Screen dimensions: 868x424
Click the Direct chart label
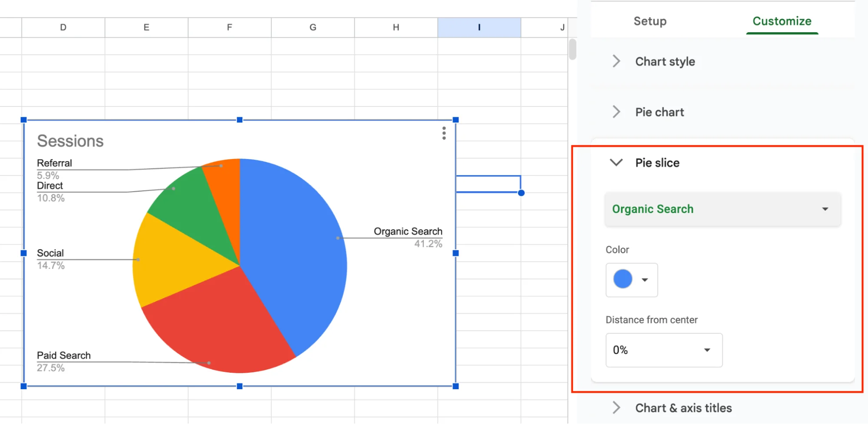pyautogui.click(x=50, y=186)
